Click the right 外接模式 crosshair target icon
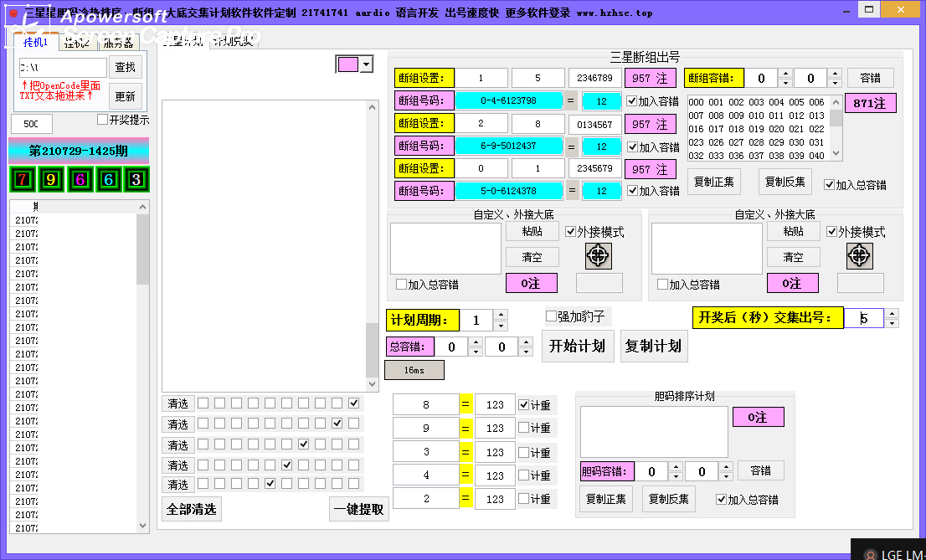The height and width of the screenshot is (560, 926). tap(859, 256)
